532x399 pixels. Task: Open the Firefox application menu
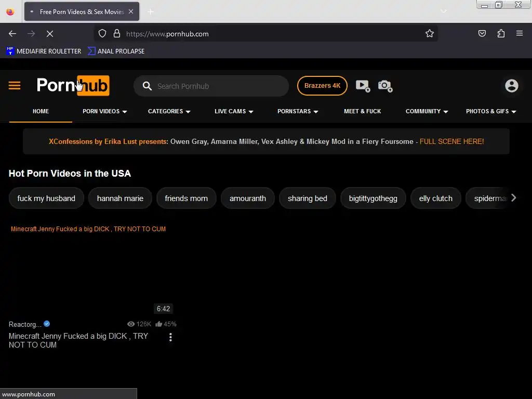click(519, 33)
